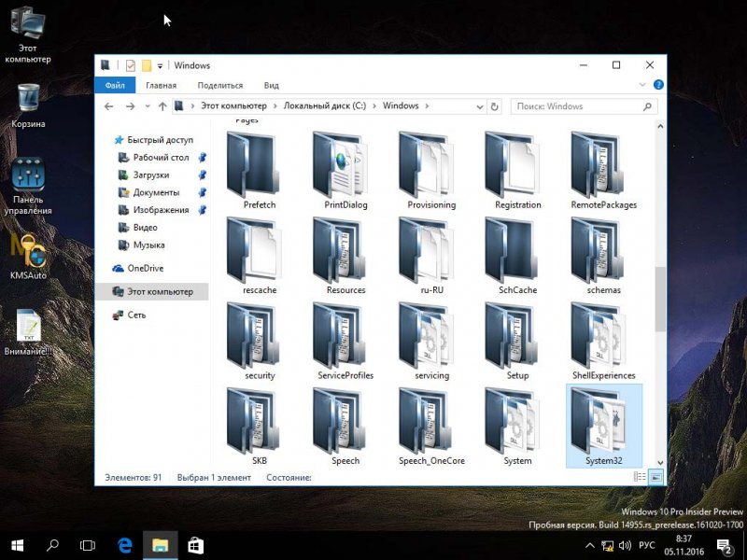Click the vertical scrollbar thumb
Screen dimensions: 747x560
(x=660, y=299)
